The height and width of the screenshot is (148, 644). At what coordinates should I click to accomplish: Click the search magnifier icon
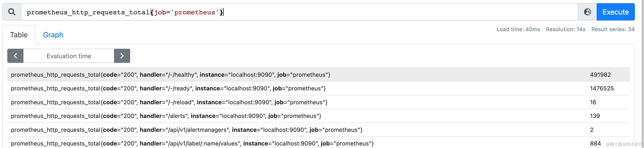(x=12, y=12)
